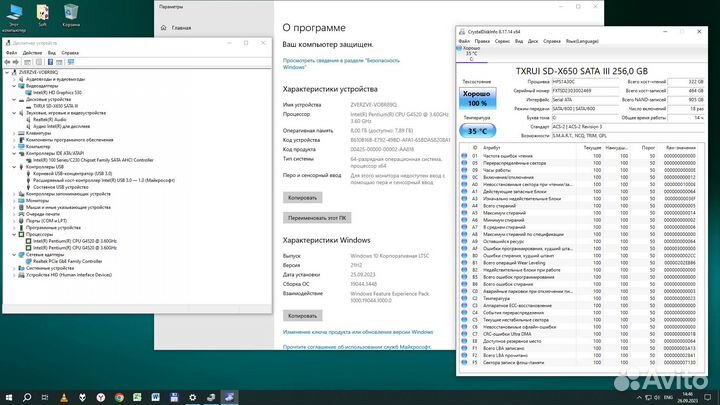Open 'Сервис' menu in CrystalDiskInfo

coord(502,41)
